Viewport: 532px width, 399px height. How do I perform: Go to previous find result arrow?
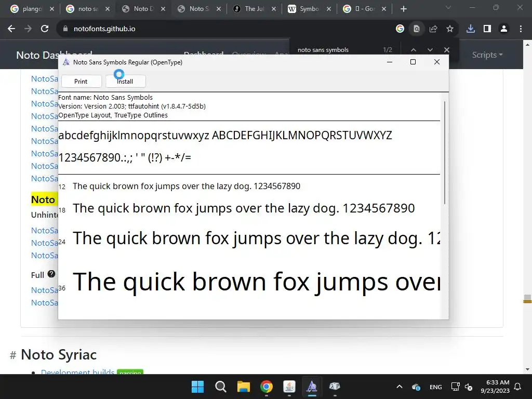click(x=413, y=50)
